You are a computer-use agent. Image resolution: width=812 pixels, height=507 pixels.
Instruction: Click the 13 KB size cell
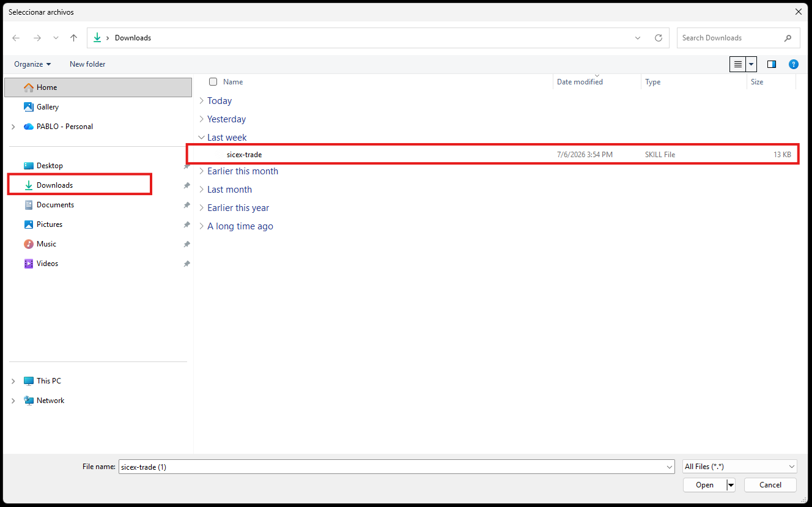[782, 155]
